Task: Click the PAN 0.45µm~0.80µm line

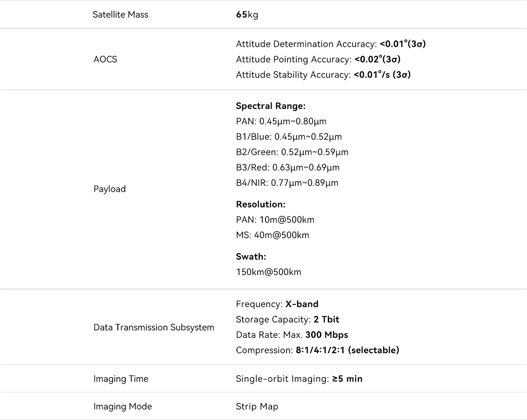Action: pos(281,121)
